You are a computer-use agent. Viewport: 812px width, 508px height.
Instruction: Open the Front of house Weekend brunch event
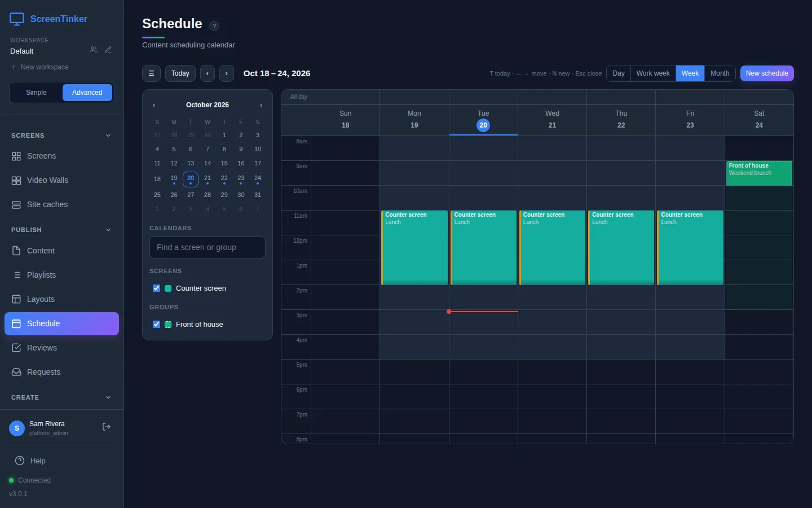click(759, 173)
